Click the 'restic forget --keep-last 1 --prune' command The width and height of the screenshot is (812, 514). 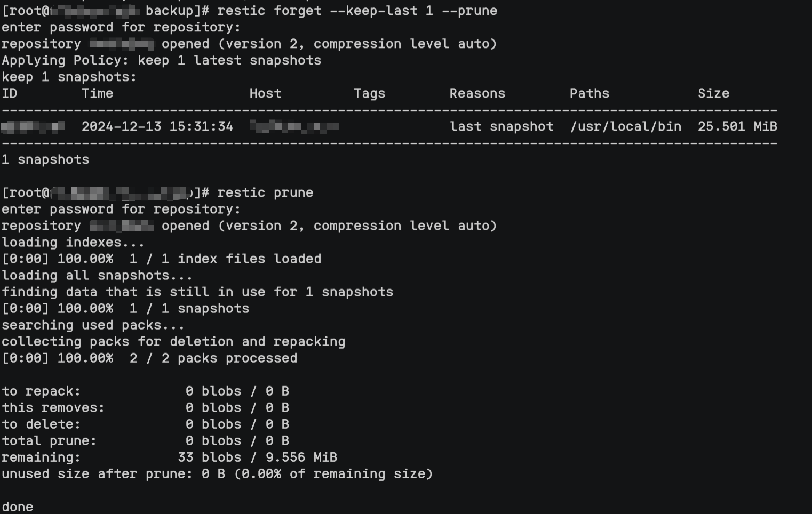pos(357,11)
